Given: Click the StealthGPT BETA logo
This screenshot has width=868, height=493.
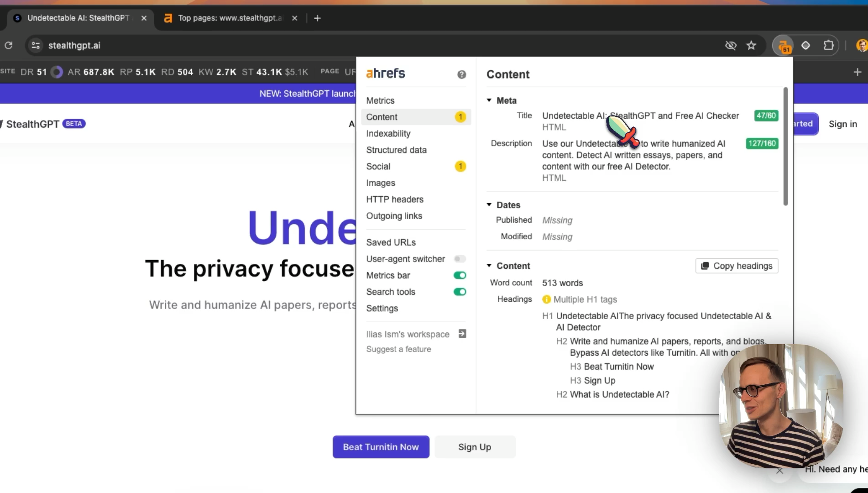Looking at the screenshot, I should (43, 124).
